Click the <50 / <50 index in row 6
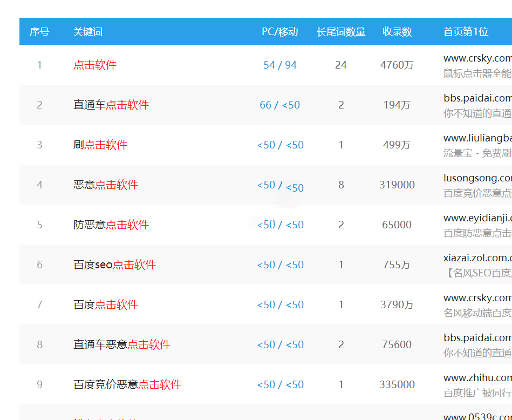 (x=281, y=265)
